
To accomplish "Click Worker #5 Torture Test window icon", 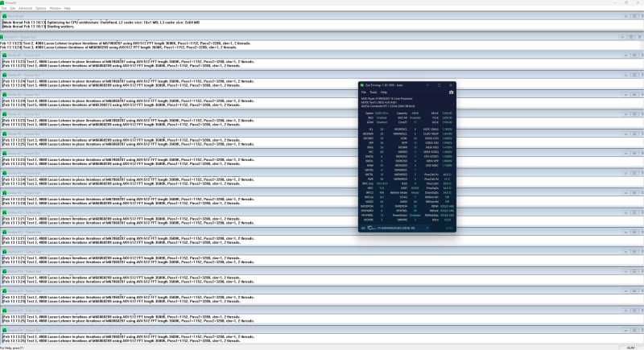I will (5, 114).
